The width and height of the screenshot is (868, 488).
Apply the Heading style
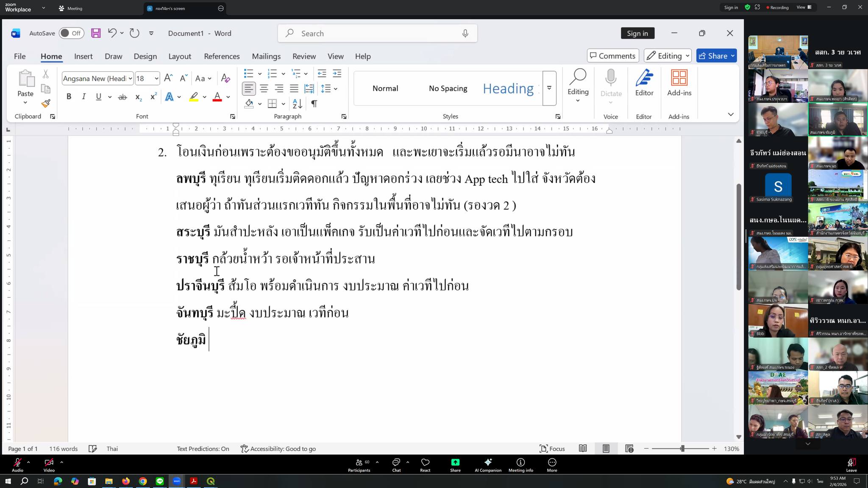pyautogui.click(x=508, y=89)
